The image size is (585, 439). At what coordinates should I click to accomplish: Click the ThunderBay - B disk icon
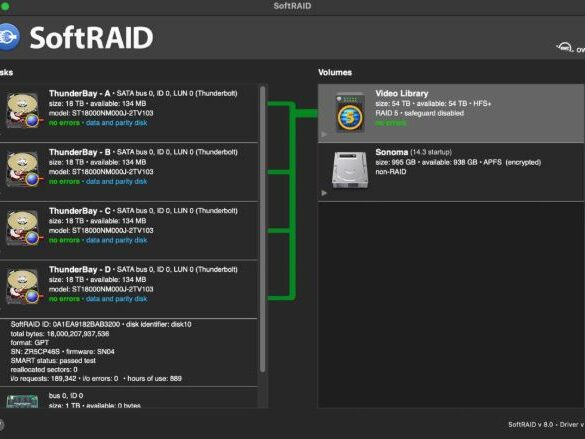tap(24, 169)
